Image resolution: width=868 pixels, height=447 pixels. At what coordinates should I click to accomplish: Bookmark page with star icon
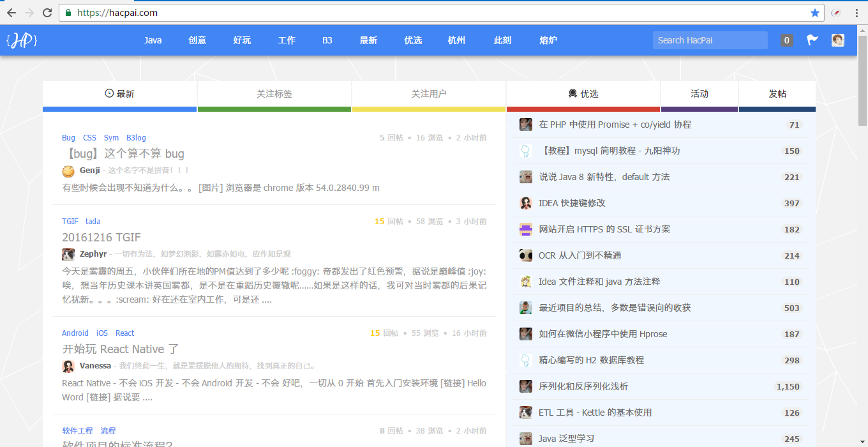pyautogui.click(x=815, y=13)
